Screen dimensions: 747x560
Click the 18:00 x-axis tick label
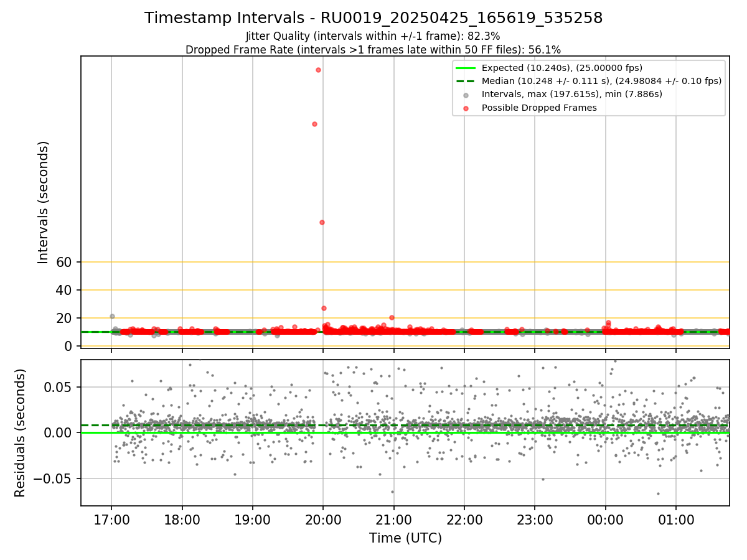pos(182,519)
